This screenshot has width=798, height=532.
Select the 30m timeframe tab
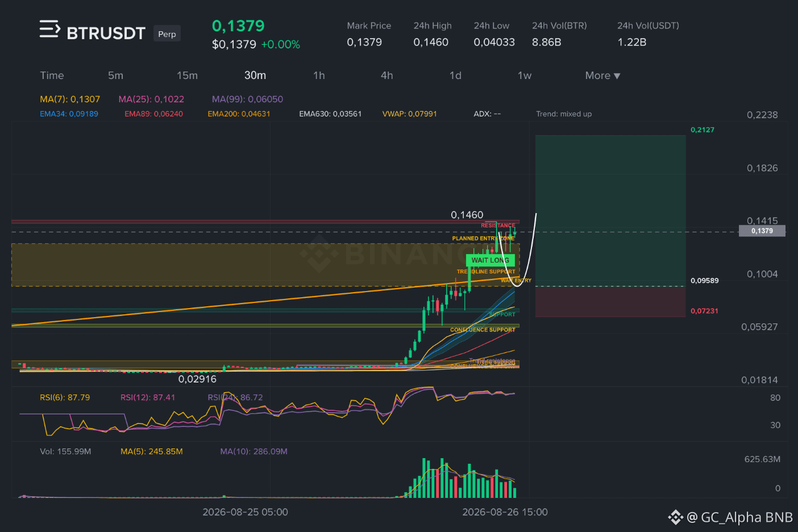[x=255, y=76]
